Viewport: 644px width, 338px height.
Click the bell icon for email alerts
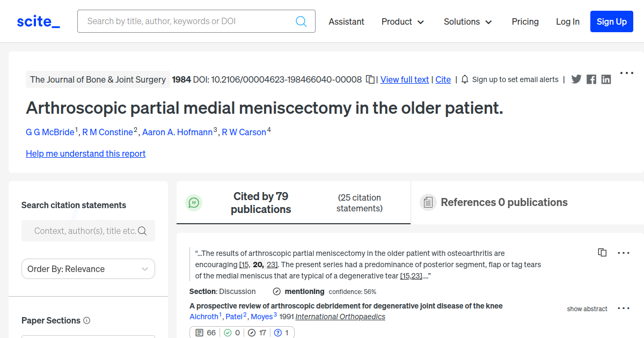coord(465,79)
